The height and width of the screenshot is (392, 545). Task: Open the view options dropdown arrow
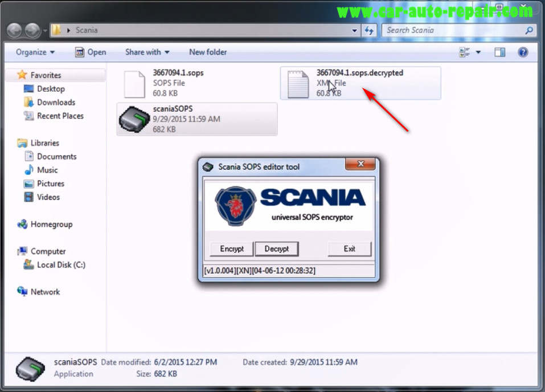[x=478, y=52]
